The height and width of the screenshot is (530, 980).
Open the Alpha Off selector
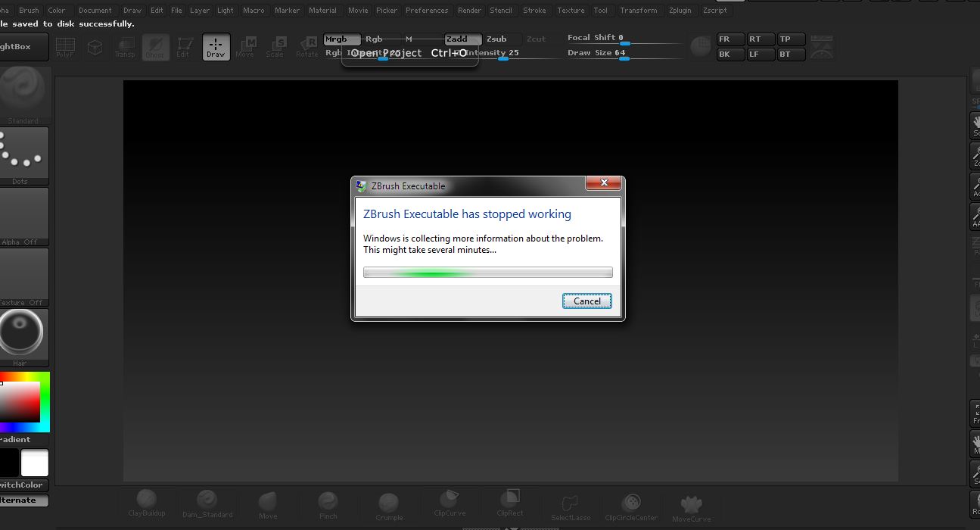[23, 216]
